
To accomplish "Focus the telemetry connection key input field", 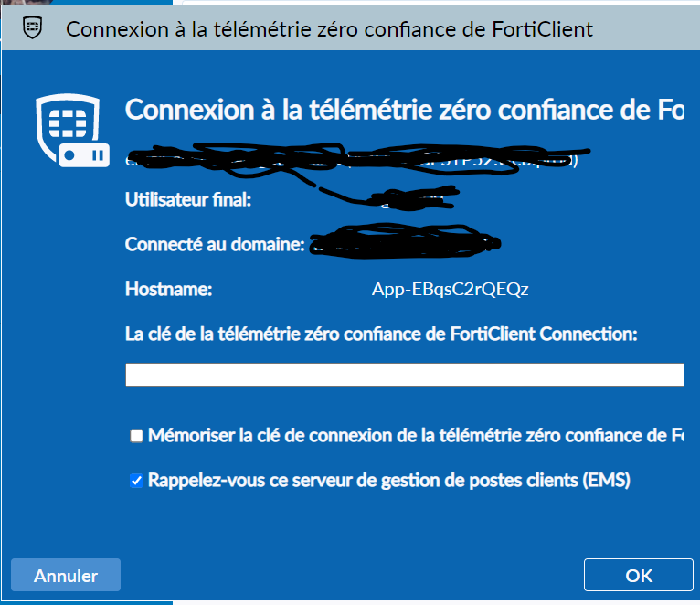I will [x=404, y=375].
